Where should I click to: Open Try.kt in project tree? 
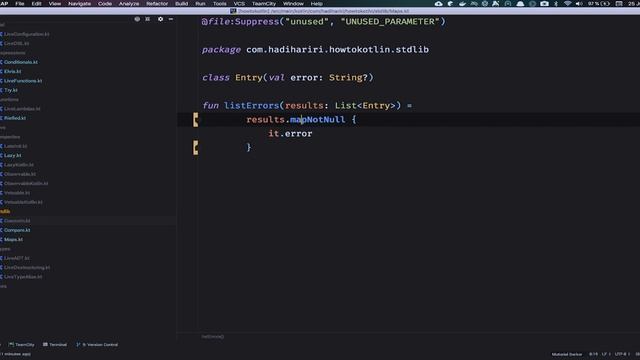click(x=11, y=90)
